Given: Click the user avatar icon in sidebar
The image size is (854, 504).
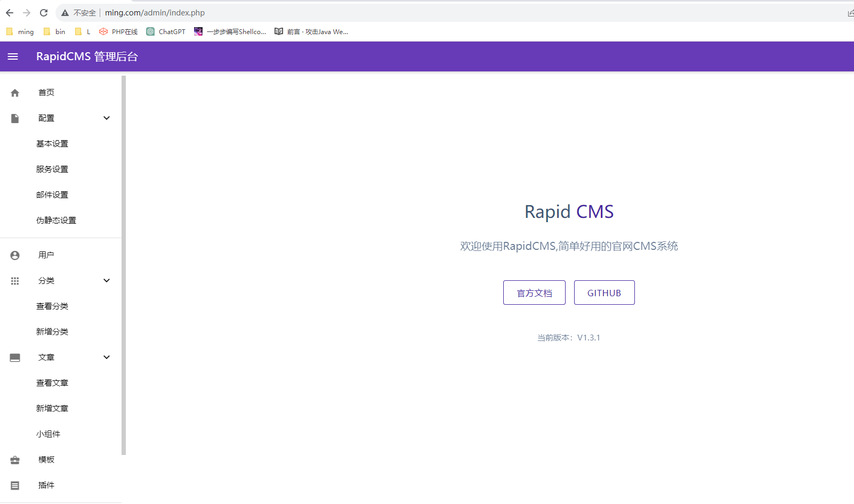Looking at the screenshot, I should click(15, 255).
